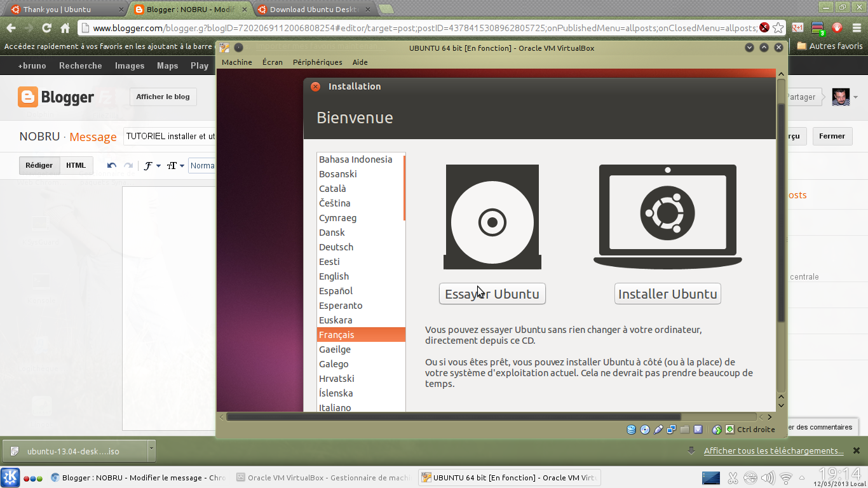868x488 pixels.
Task: Close the Ubuntu Installation dialog
Action: click(x=315, y=86)
